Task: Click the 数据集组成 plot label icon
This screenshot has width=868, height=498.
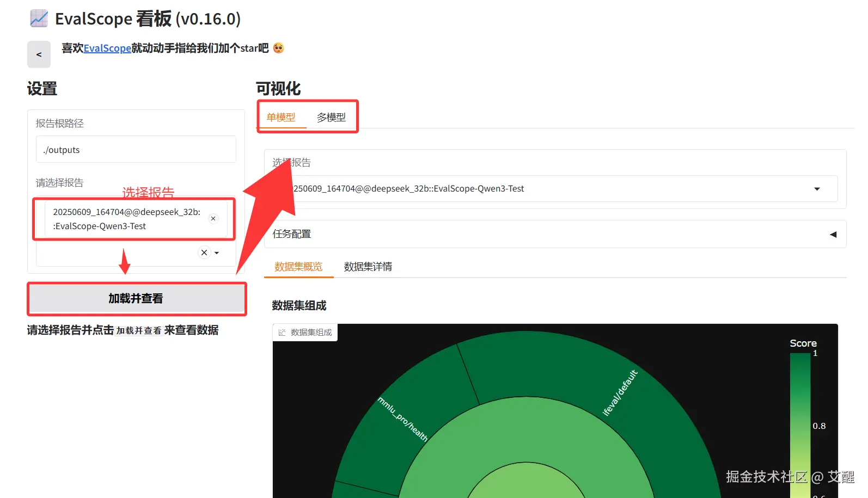Action: click(282, 333)
